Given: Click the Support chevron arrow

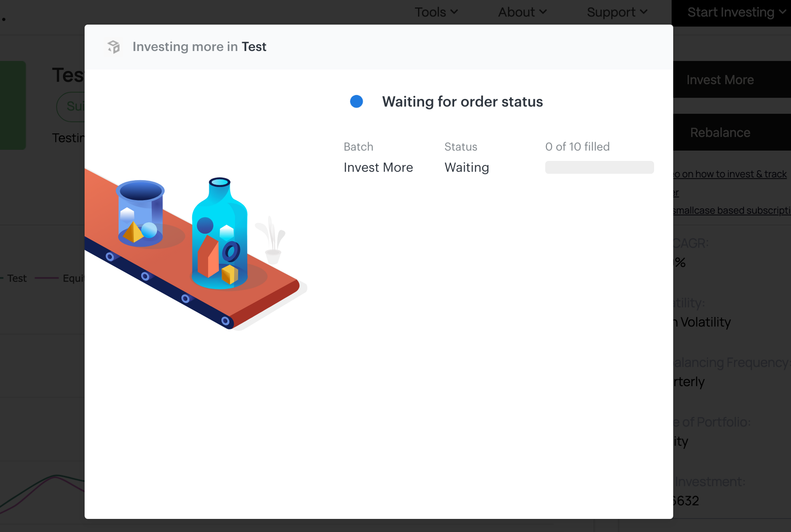Looking at the screenshot, I should pos(644,12).
